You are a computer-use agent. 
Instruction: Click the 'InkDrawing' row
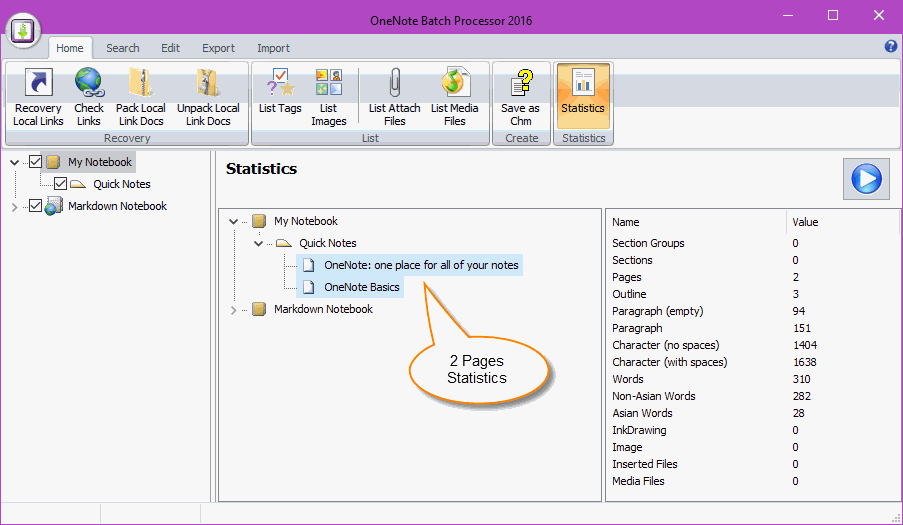pos(752,430)
